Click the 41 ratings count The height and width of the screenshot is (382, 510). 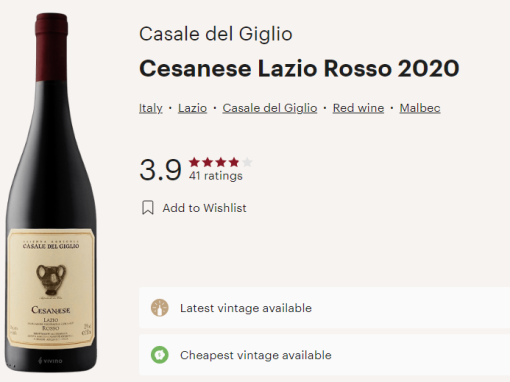[x=216, y=176]
